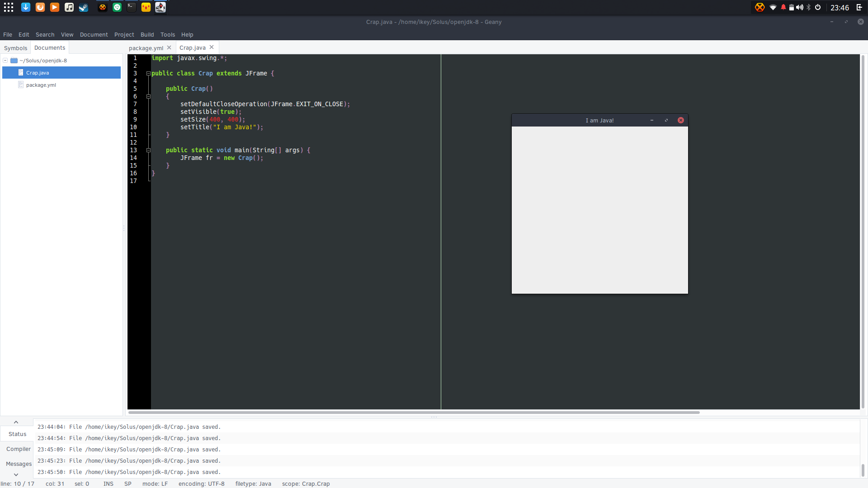Open the music player launcher
Image resolution: width=868 pixels, height=488 pixels.
(x=69, y=7)
